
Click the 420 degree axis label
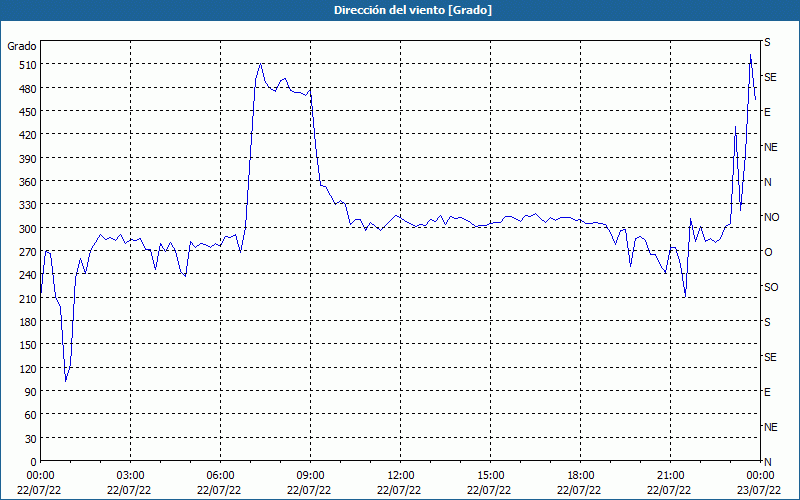(27, 135)
